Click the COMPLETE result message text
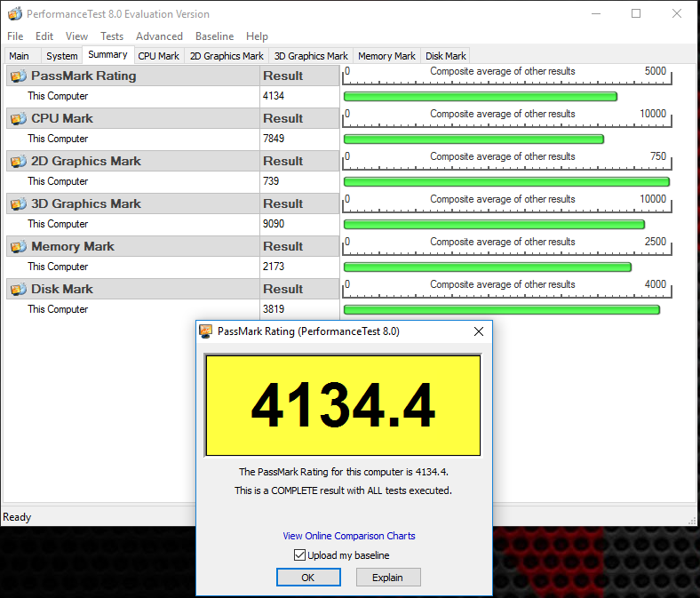The width and height of the screenshot is (700, 598). [x=343, y=490]
